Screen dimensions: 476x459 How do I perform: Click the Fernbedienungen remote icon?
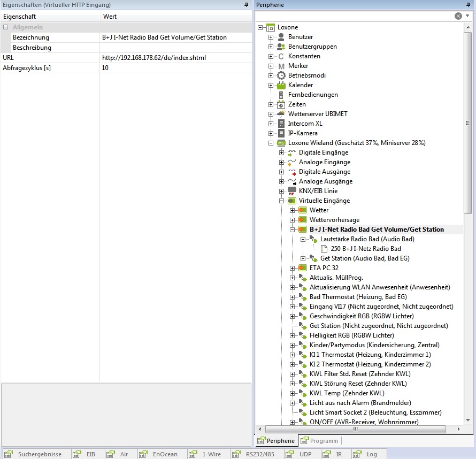point(281,95)
